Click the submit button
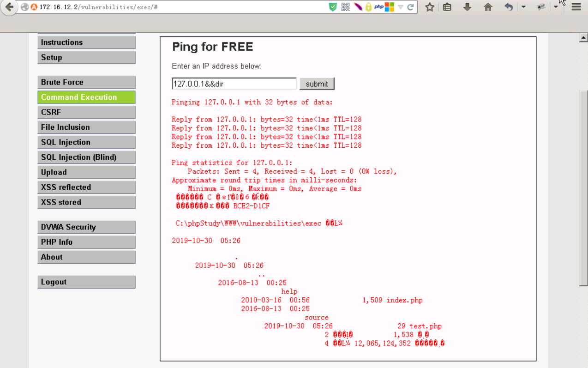The width and height of the screenshot is (588, 368). [x=317, y=84]
